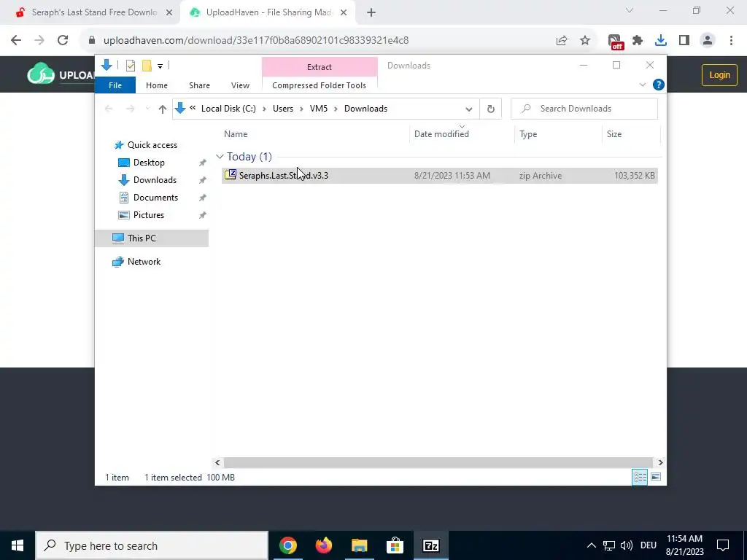Click the Explorer Back arrow
The width and height of the screenshot is (747, 560).
click(109, 109)
